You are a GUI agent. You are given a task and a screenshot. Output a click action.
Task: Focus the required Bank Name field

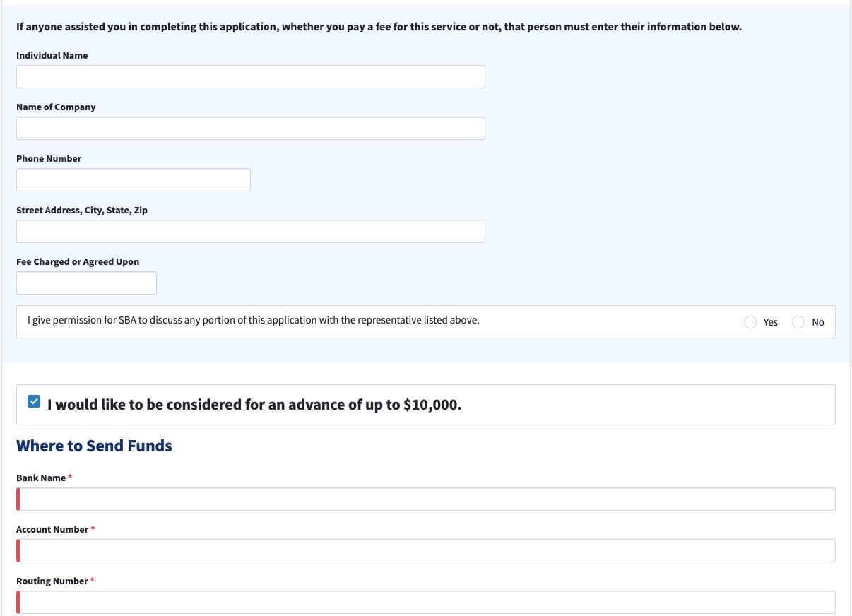click(x=425, y=499)
